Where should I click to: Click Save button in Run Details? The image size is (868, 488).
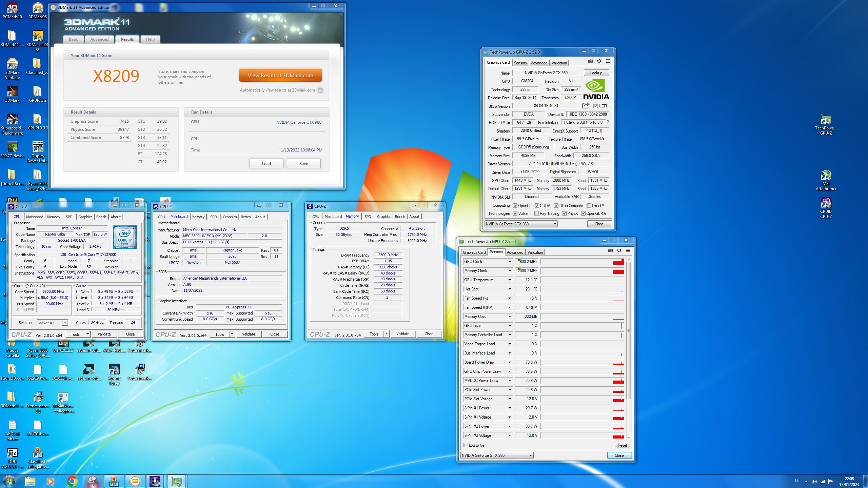coord(304,164)
